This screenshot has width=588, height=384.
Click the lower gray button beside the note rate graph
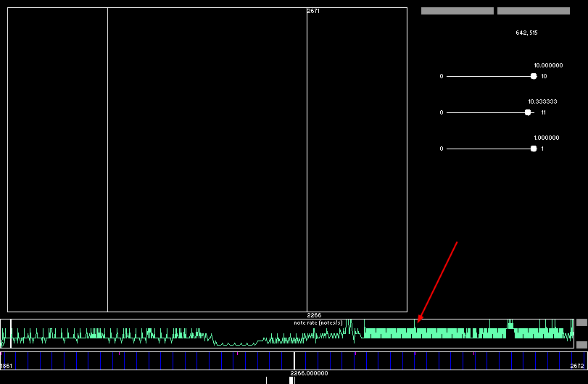[581, 345]
